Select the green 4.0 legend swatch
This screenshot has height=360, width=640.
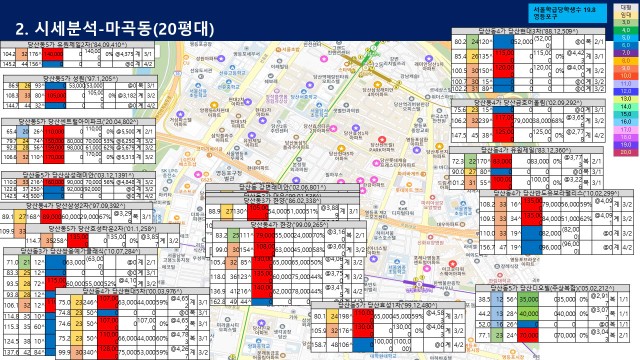625,30
